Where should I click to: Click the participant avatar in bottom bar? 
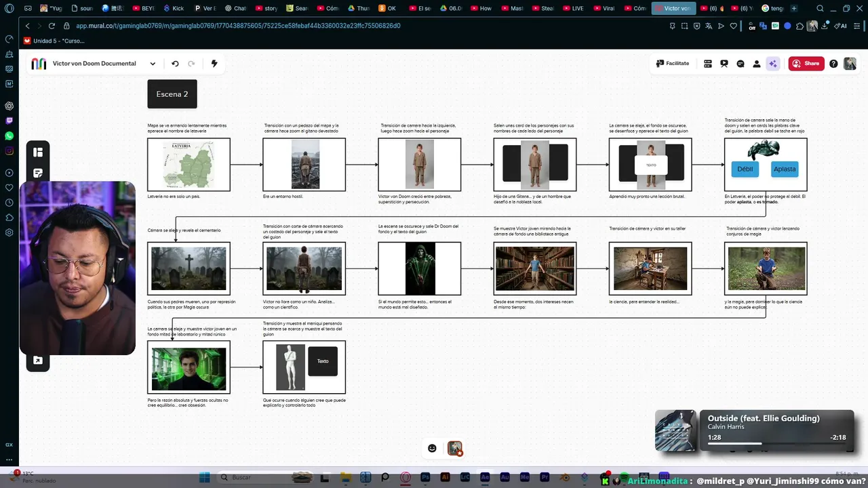click(x=455, y=448)
